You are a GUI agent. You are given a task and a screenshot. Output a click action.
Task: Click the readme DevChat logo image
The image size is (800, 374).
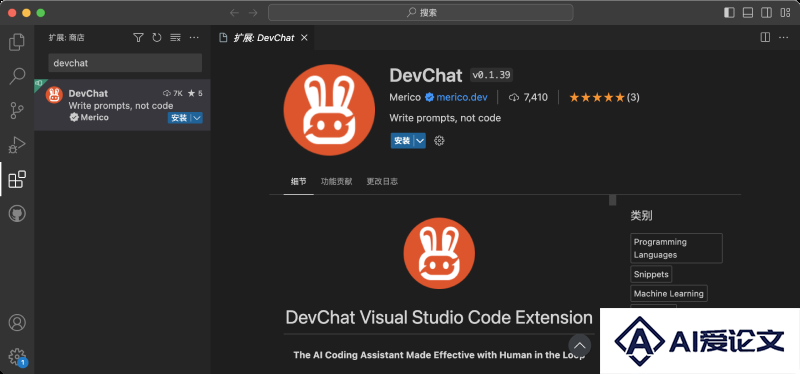[x=439, y=254]
